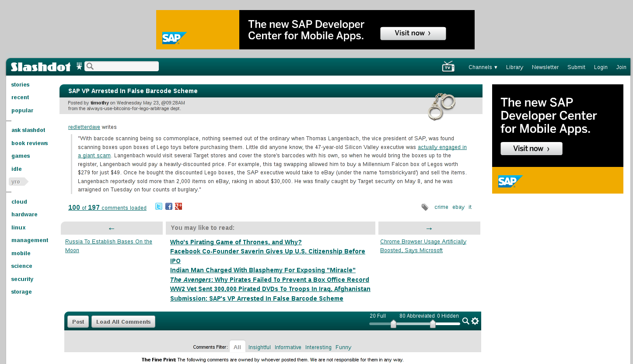Open the mobile section
The image size is (633, 364).
(x=21, y=253)
